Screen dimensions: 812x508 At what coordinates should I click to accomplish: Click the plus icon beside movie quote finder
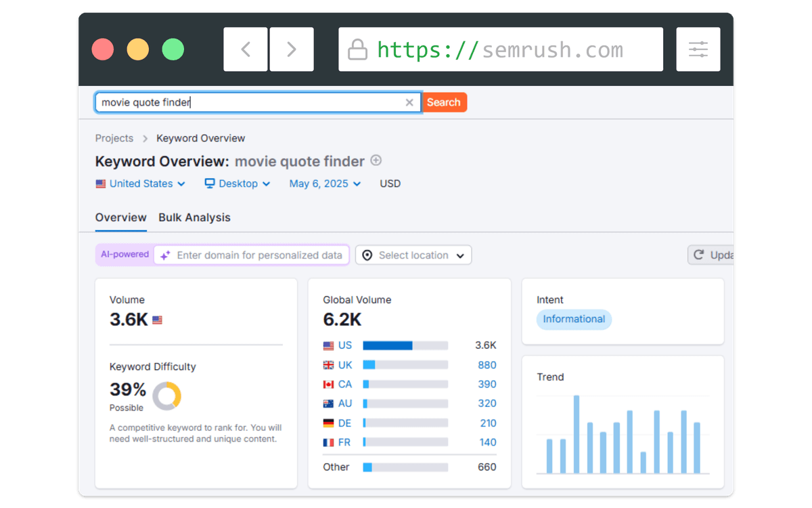pos(376,161)
